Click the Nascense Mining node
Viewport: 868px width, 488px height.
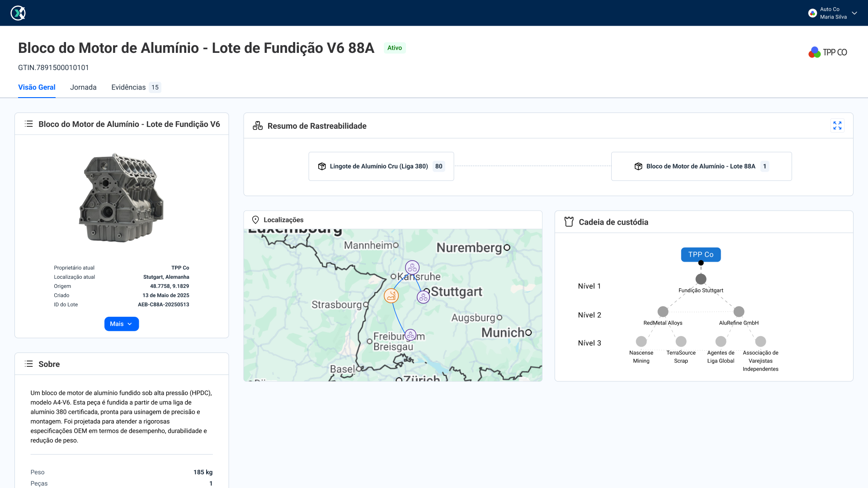coord(641,342)
